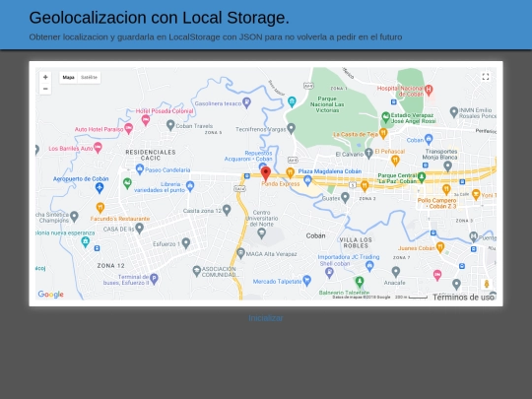532x399 pixels.
Task: Select La Casita de Teja restaurant pin
Action: coord(383,133)
